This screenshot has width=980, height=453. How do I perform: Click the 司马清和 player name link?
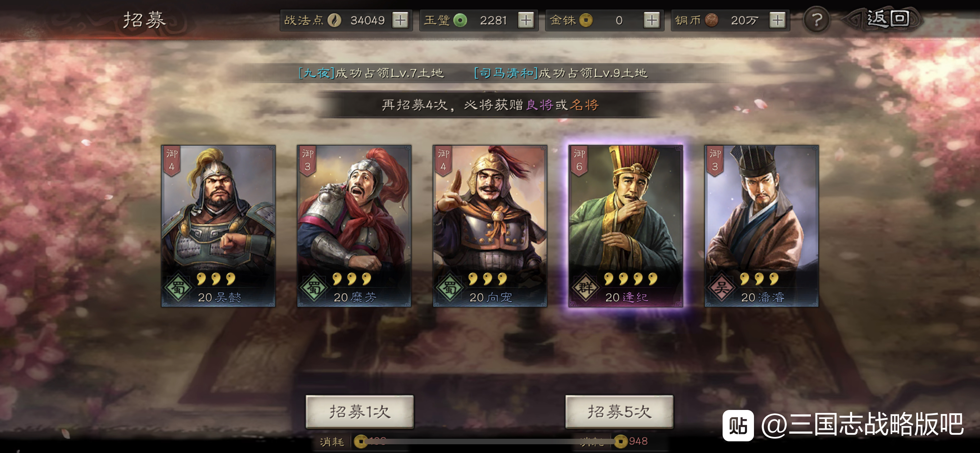(506, 73)
